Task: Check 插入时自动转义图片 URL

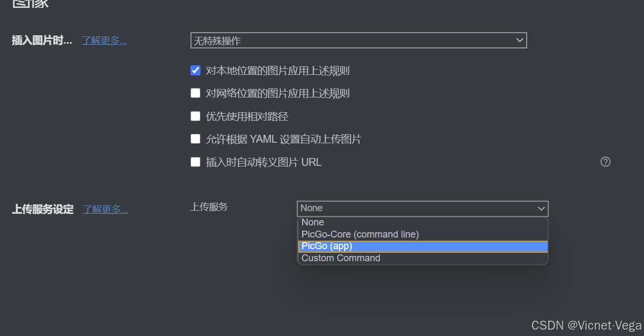Action: [x=195, y=162]
